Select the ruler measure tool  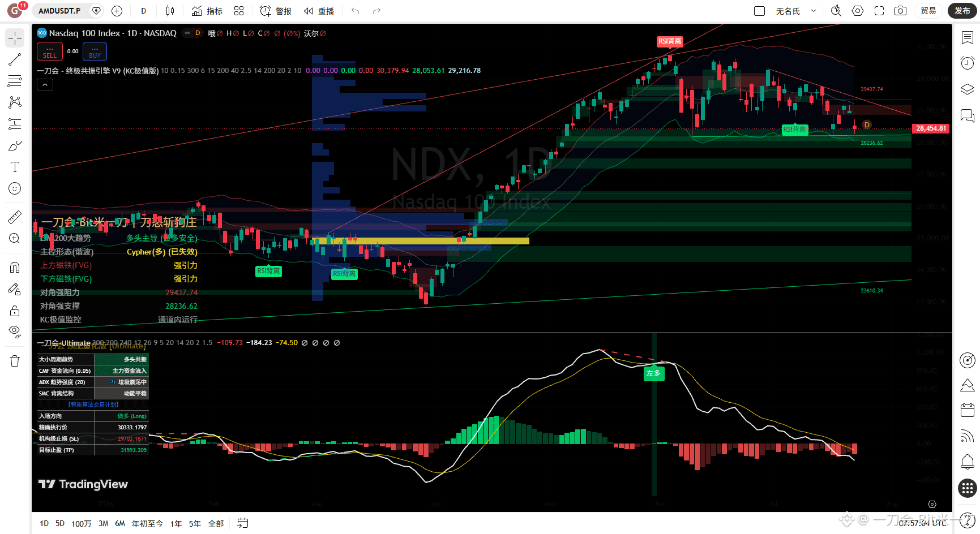[15, 217]
